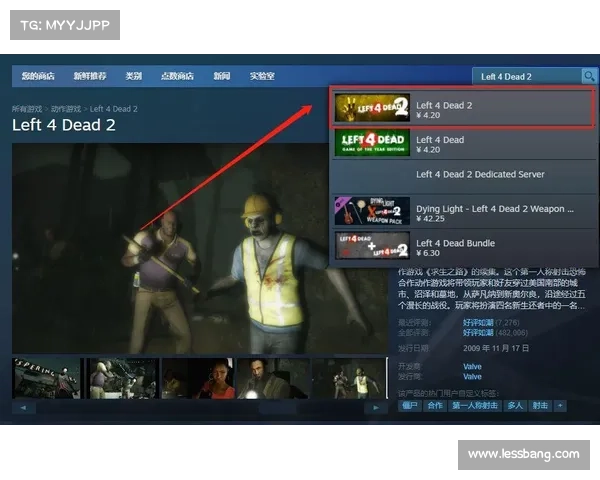Click the Left 4 Dead 2 search field
The height and width of the screenshot is (480, 600).
[526, 76]
